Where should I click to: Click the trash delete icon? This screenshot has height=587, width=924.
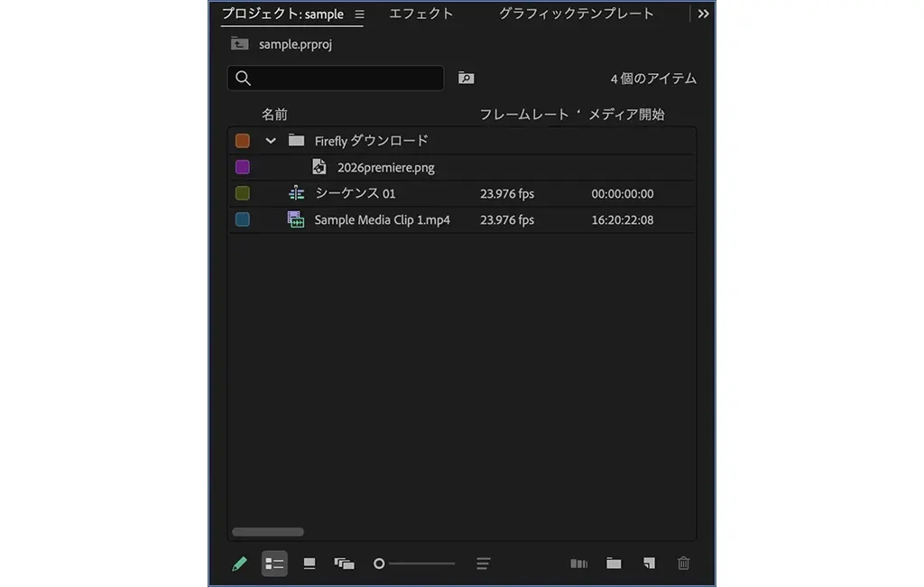tap(683, 564)
